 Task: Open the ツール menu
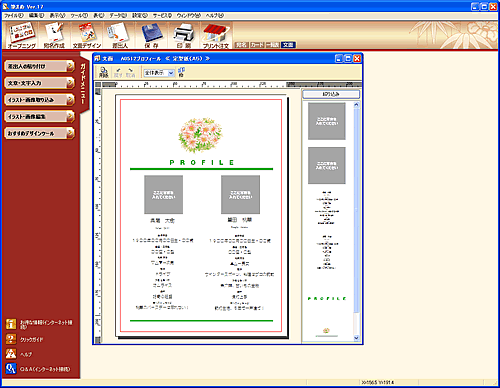tap(79, 15)
